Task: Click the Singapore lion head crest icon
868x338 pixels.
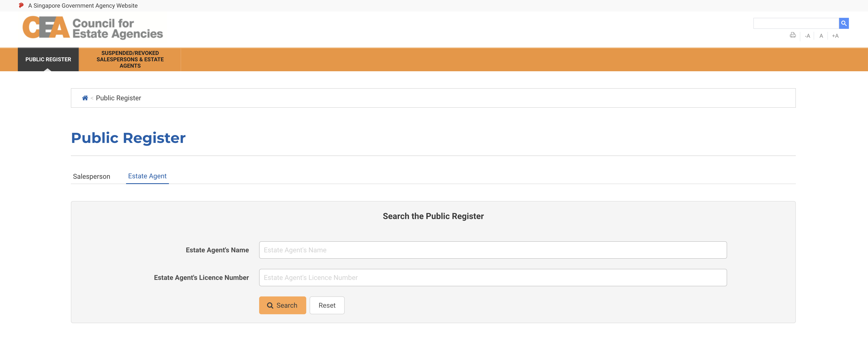Action: (21, 5)
